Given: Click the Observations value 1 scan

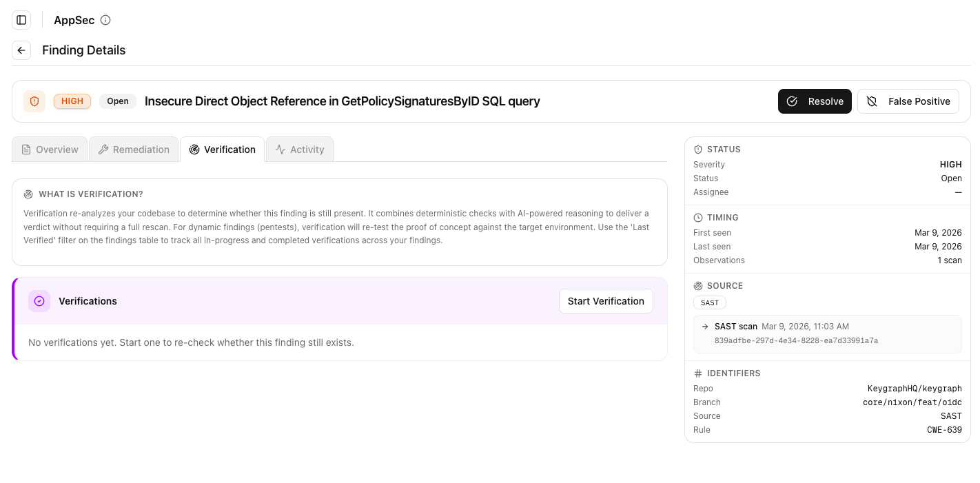Looking at the screenshot, I should pyautogui.click(x=950, y=260).
